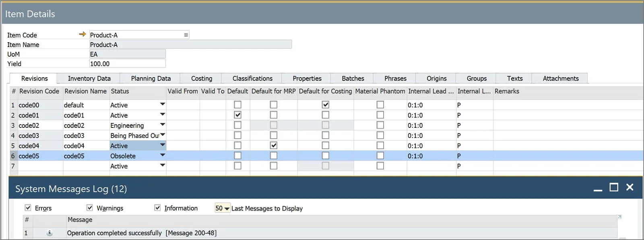The image size is (644, 240).
Task: Open the Properties tab
Action: point(307,78)
